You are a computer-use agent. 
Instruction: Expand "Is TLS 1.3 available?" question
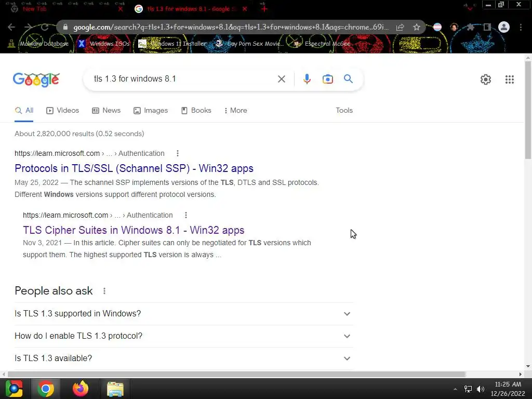(x=183, y=358)
